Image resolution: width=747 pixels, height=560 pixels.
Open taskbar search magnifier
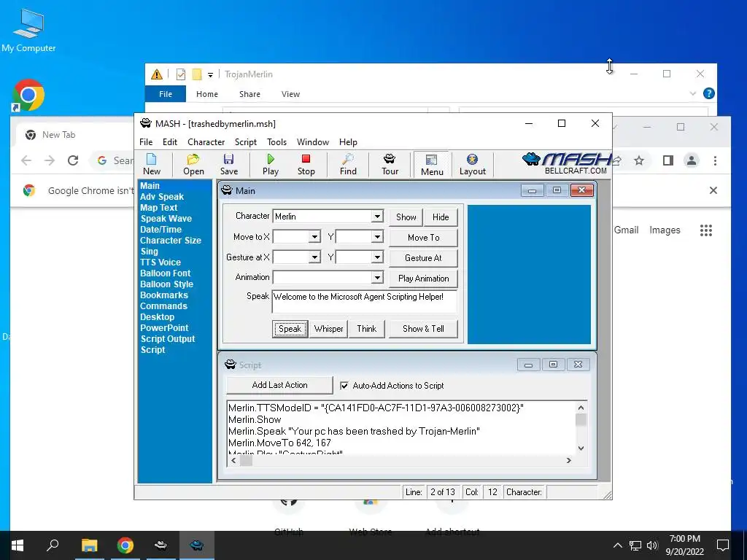pos(53,545)
